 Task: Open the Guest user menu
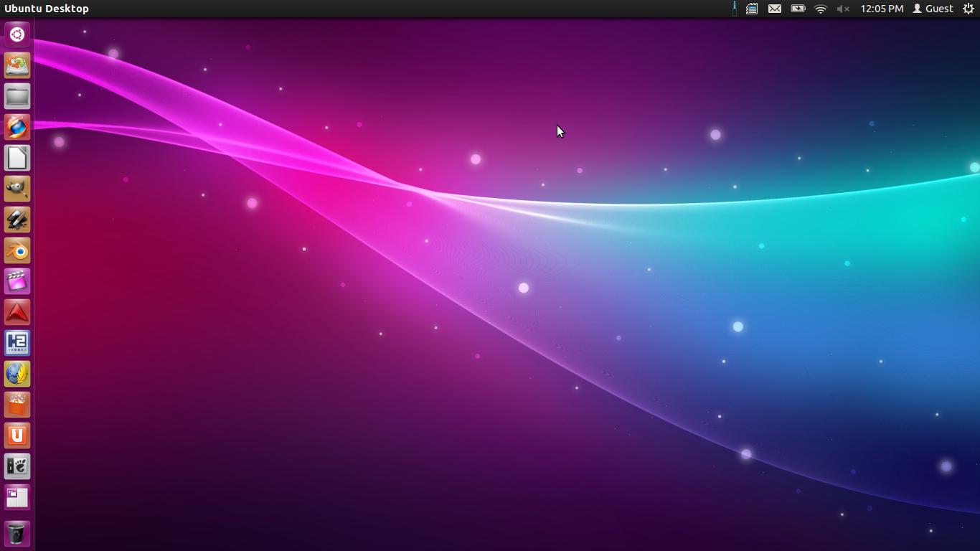click(x=933, y=9)
